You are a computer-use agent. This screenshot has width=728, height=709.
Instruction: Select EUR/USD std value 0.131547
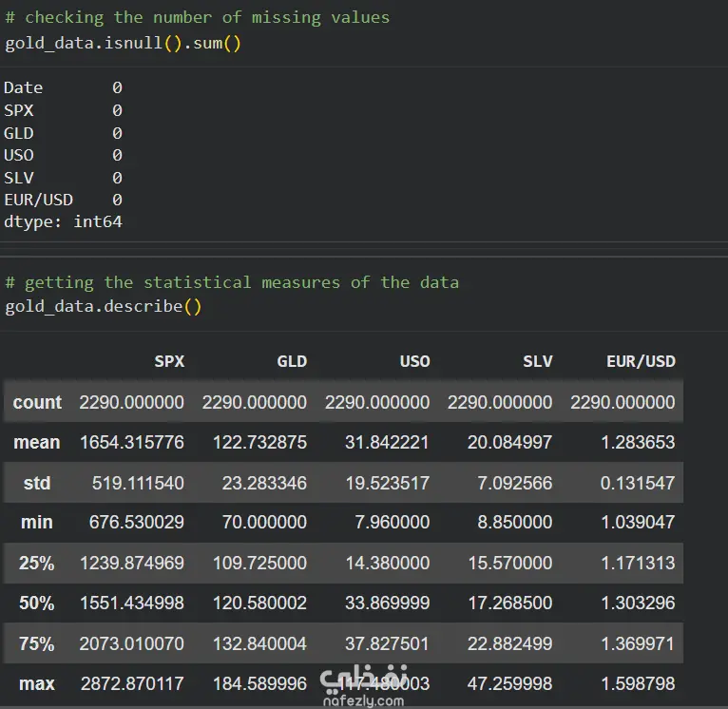coord(638,484)
